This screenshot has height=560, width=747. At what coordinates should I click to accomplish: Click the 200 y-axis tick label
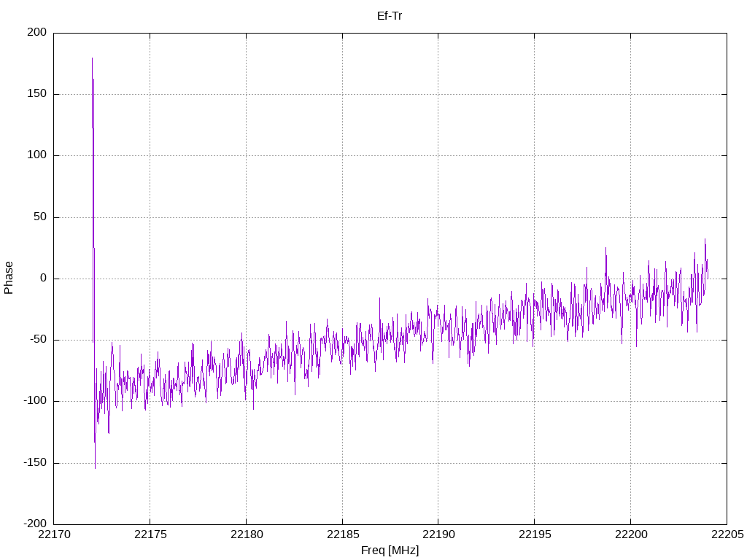coord(37,32)
